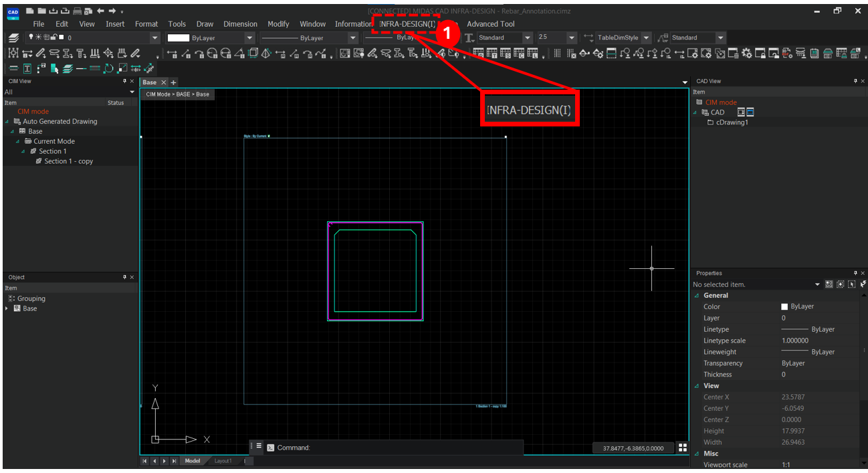
Task: Click the New file icon in the title bar
Action: pos(30,11)
